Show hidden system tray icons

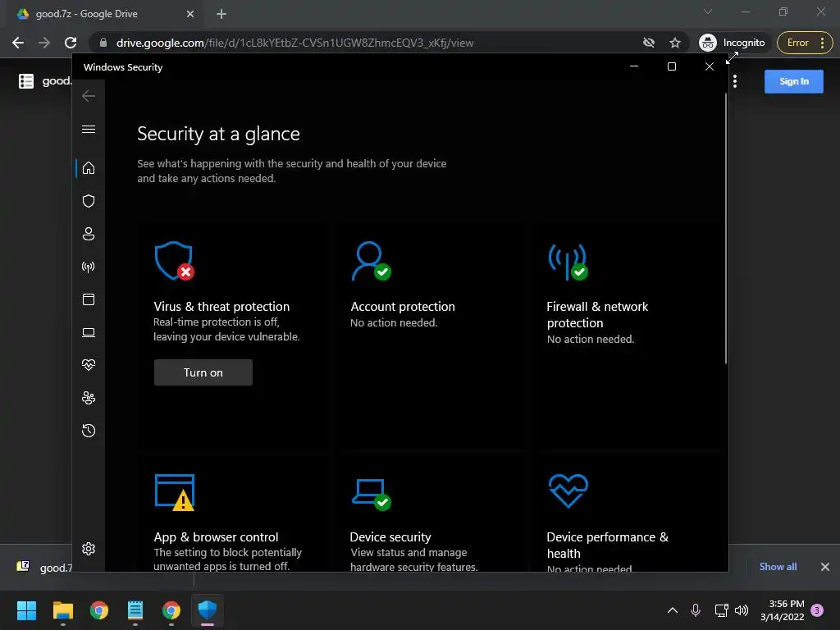click(x=673, y=610)
